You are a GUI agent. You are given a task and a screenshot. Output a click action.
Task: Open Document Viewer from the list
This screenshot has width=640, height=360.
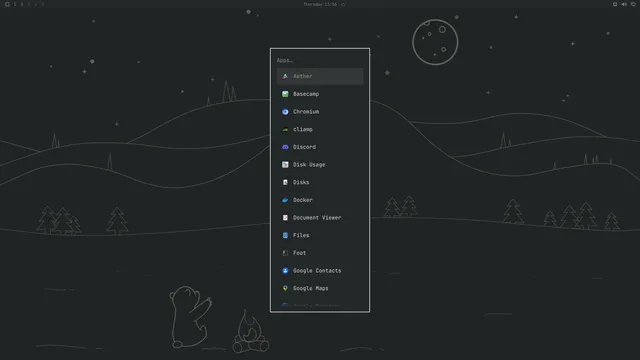click(320, 218)
